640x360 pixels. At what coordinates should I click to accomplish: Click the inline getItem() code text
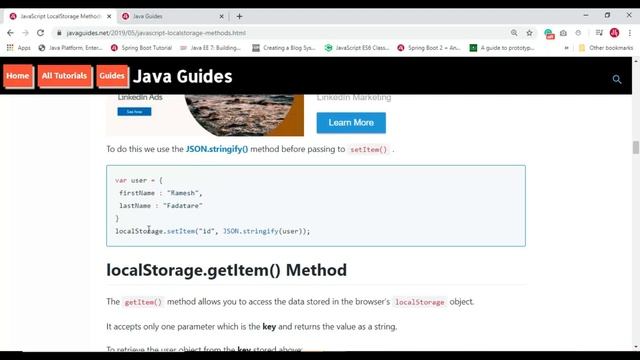[x=143, y=302]
